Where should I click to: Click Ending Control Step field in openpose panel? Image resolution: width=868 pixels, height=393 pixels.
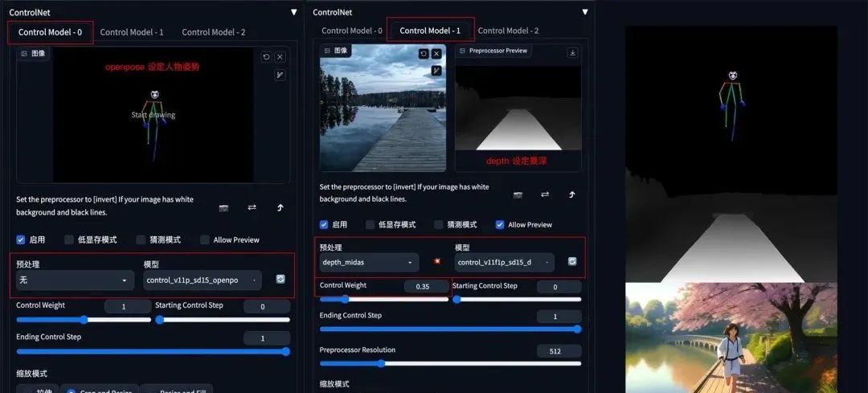pos(267,338)
